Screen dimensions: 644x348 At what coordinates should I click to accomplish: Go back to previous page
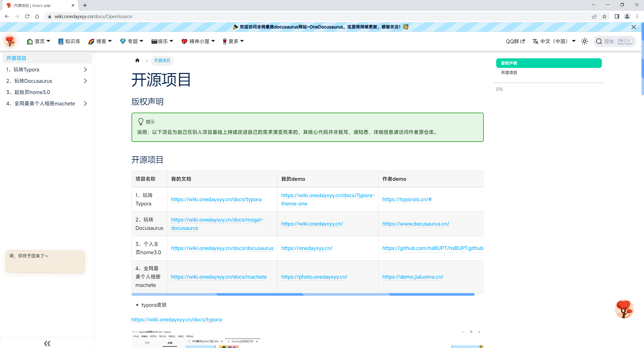coord(7,16)
